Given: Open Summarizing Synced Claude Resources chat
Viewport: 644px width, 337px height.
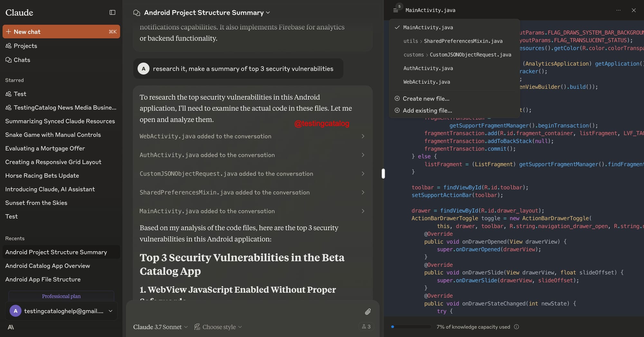Looking at the screenshot, I should pyautogui.click(x=60, y=121).
